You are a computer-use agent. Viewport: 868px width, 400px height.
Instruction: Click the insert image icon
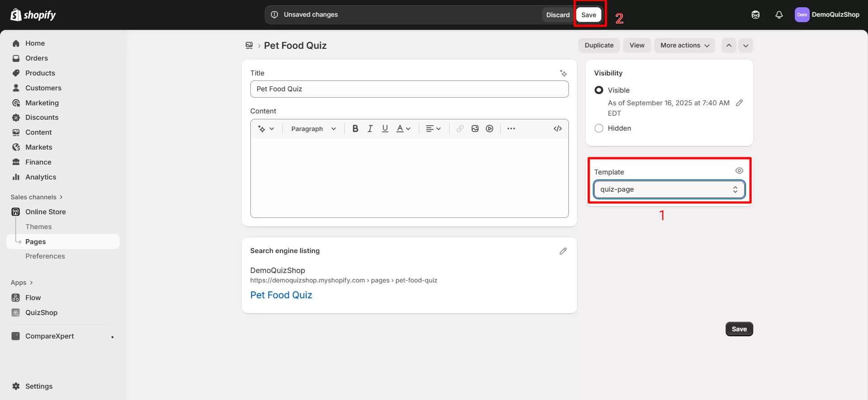[475, 129]
